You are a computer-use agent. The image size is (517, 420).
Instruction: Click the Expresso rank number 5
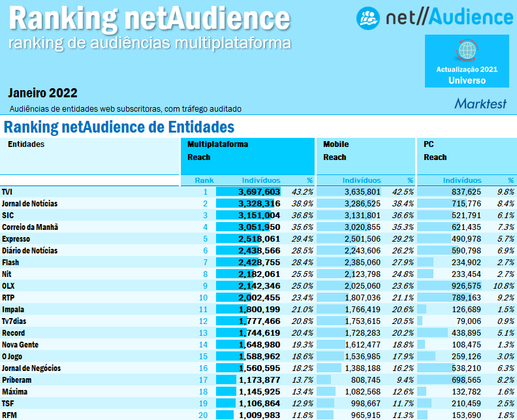[204, 239]
